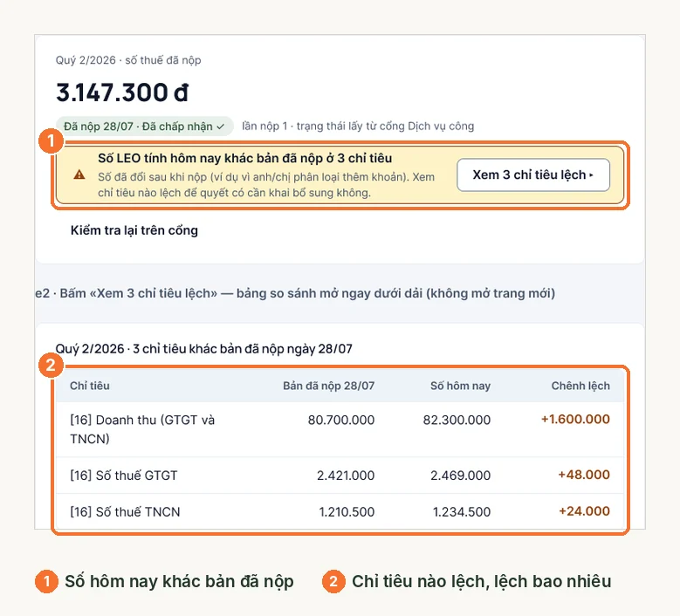Click the heading "Quý 2/2026 · 3 chỉ tiêu khác bản đã nộp ngày 28/07"
This screenshot has width=680, height=616.
(x=204, y=348)
